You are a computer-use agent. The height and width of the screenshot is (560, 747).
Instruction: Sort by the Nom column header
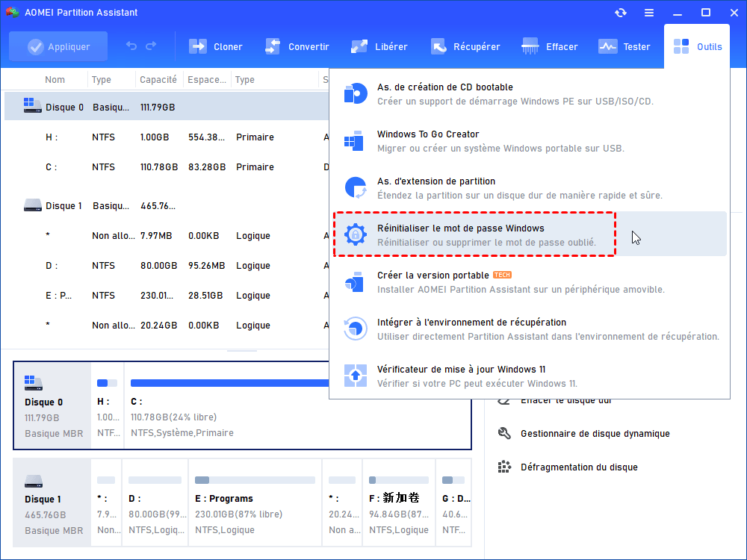click(x=55, y=80)
